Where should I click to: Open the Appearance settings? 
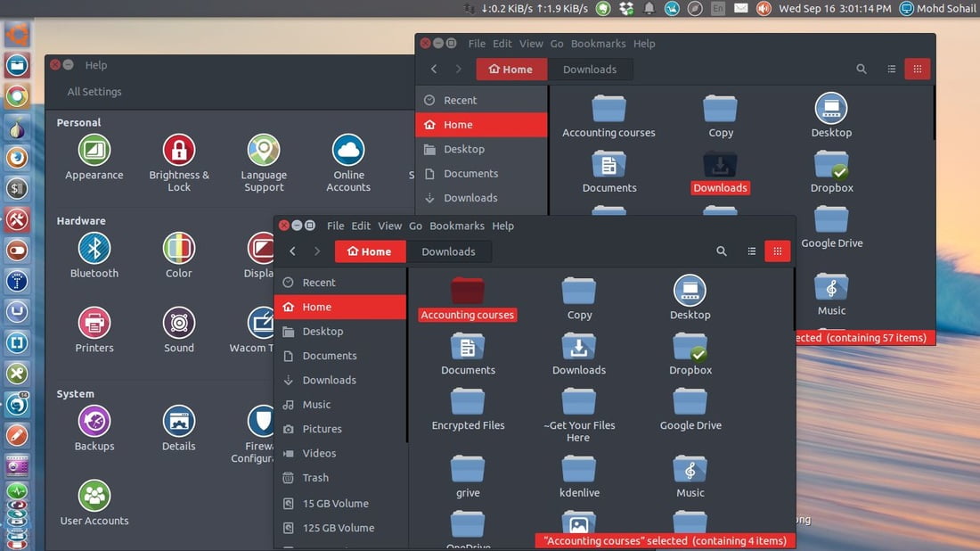point(94,150)
